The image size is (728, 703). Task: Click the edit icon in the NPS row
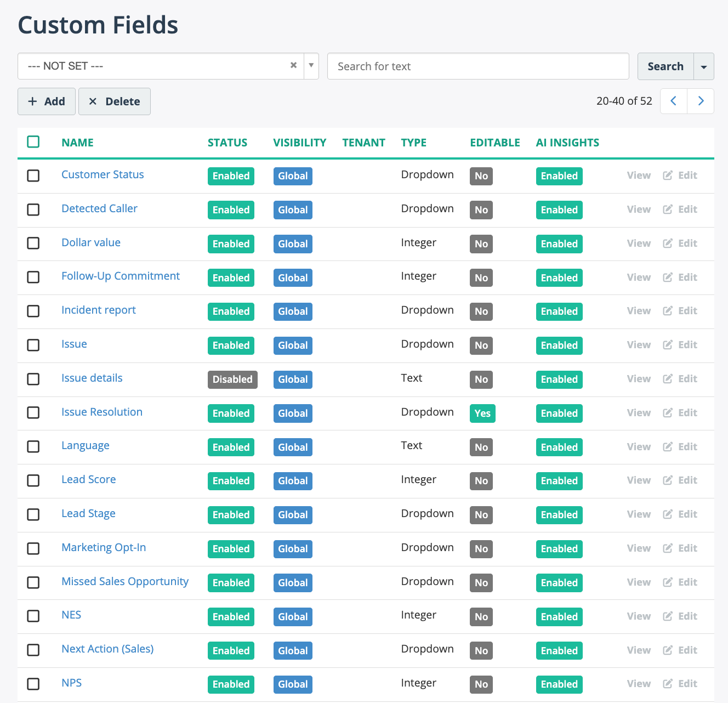point(668,684)
